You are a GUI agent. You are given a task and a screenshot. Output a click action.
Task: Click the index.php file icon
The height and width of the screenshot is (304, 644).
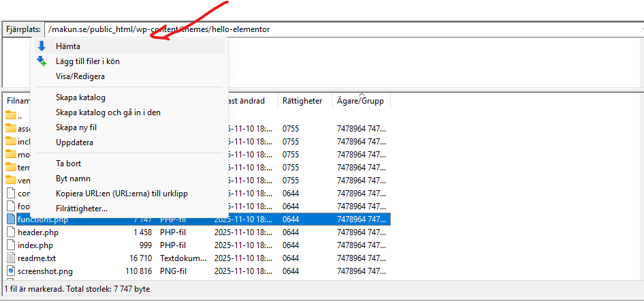[x=11, y=245]
